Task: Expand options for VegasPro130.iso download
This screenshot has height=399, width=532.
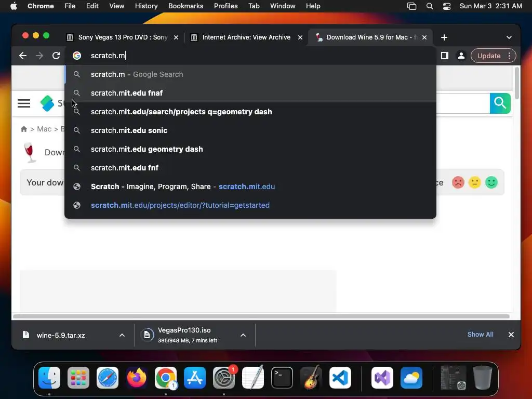Action: pyautogui.click(x=243, y=335)
